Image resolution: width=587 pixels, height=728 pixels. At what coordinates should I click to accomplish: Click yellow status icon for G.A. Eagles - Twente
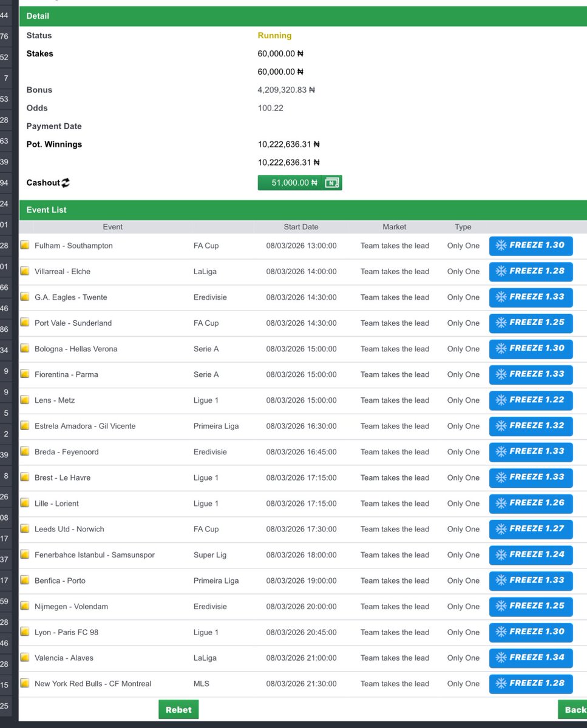(x=25, y=297)
